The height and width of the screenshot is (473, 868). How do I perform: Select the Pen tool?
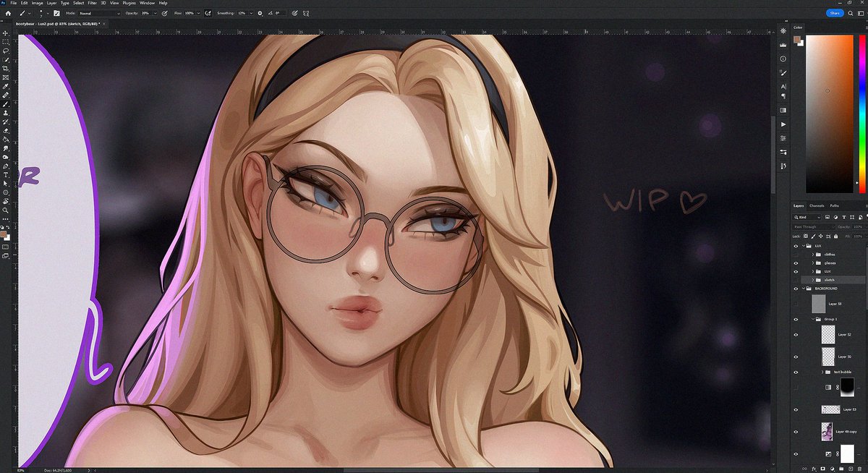[x=6, y=166]
